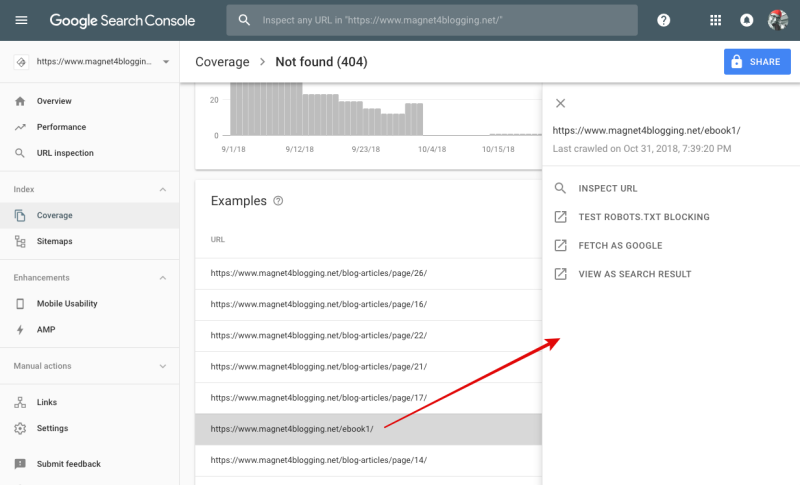Select the ebook1/ URL row
This screenshot has width=800, height=485.
(x=368, y=429)
